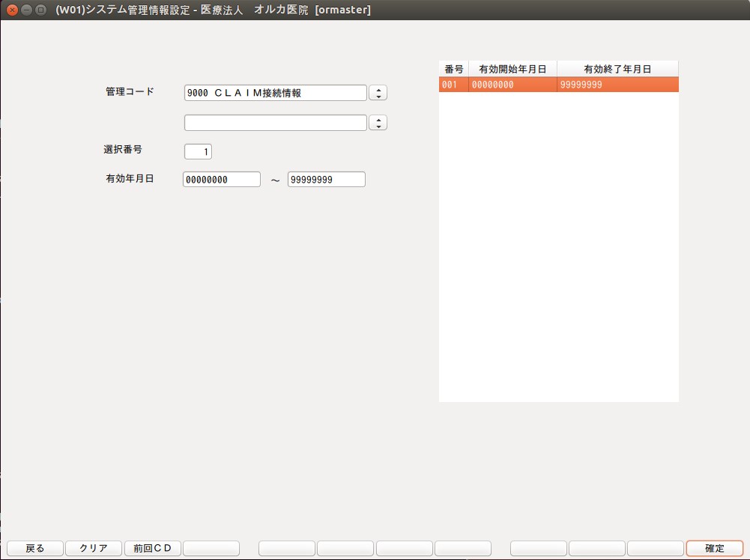The width and height of the screenshot is (750, 560).
Task: Click the クリア button
Action: [94, 548]
